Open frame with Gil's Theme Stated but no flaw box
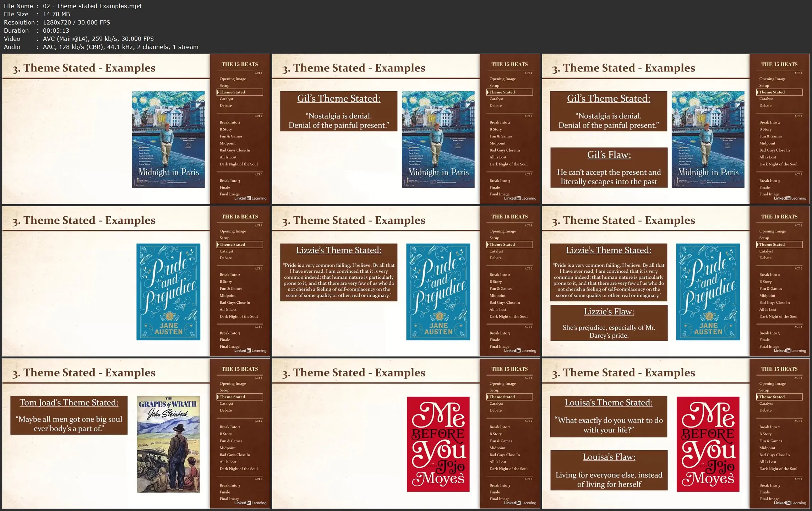812x511 pixels. [x=406, y=129]
